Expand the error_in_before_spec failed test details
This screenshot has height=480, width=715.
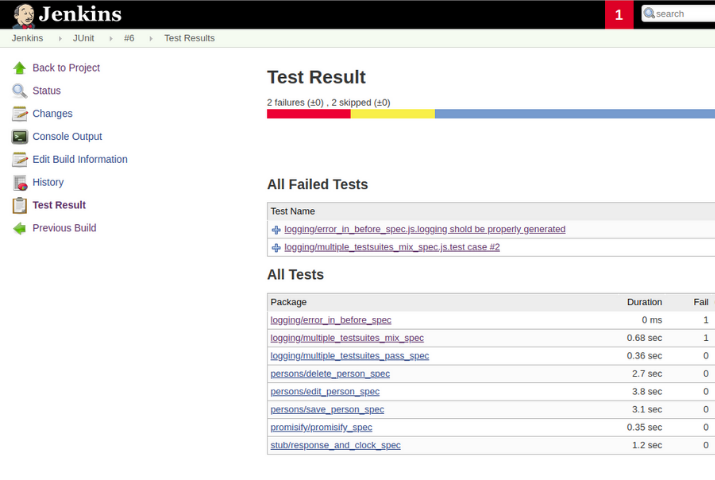[276, 229]
